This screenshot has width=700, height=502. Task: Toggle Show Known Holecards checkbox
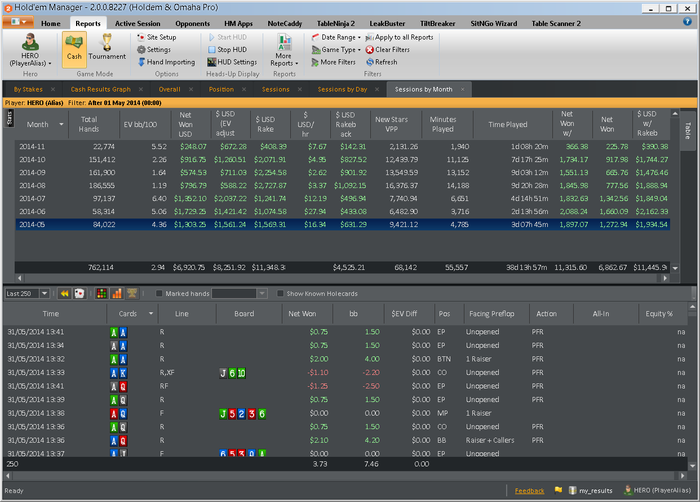pyautogui.click(x=280, y=293)
